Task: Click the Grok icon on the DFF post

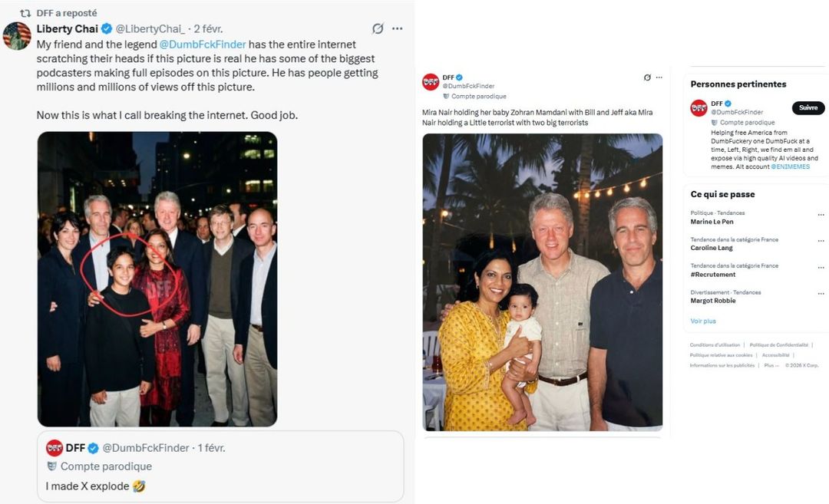Action: click(x=647, y=77)
